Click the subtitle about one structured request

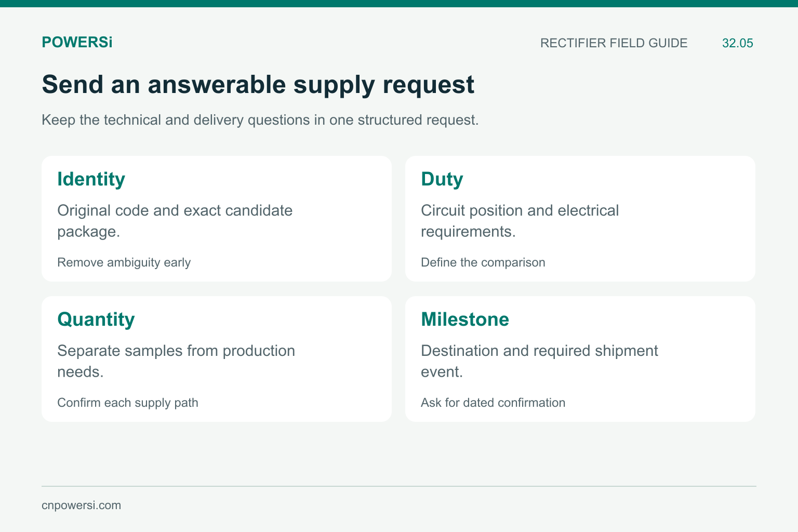pos(260,120)
